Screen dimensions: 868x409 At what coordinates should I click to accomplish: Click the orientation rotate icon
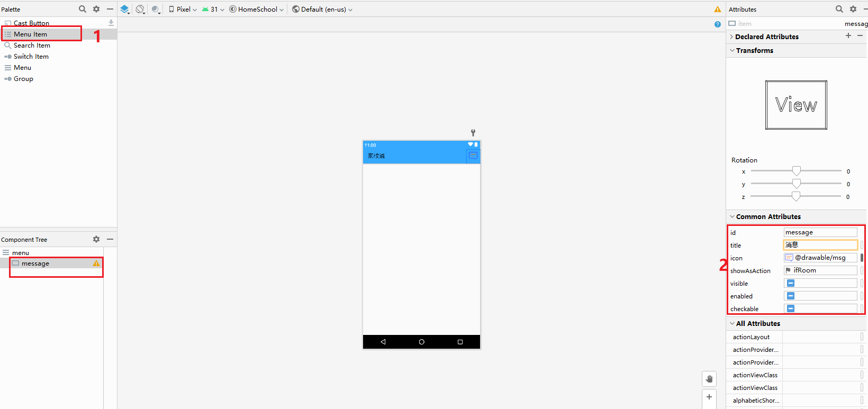[x=140, y=9]
